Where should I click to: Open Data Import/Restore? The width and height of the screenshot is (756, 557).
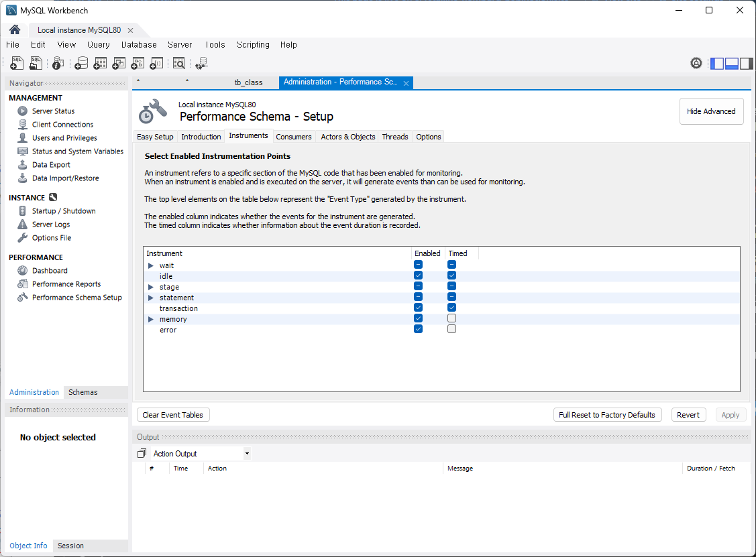pyautogui.click(x=66, y=178)
